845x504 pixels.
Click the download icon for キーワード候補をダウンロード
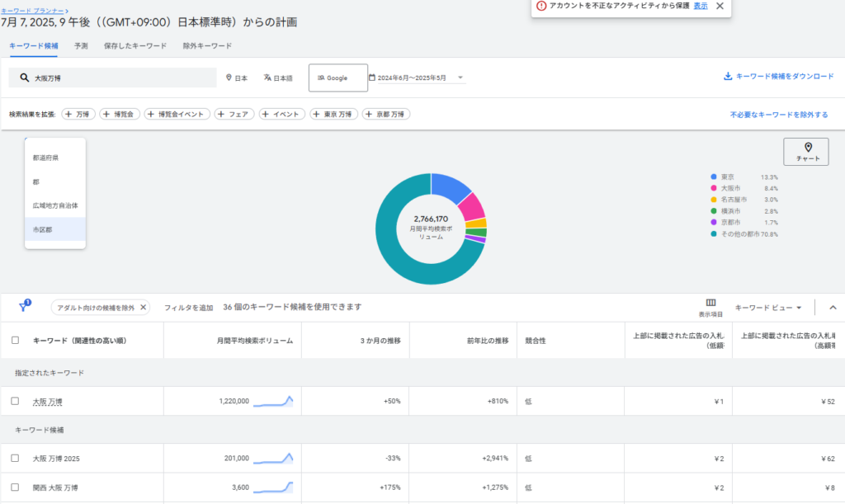728,77
